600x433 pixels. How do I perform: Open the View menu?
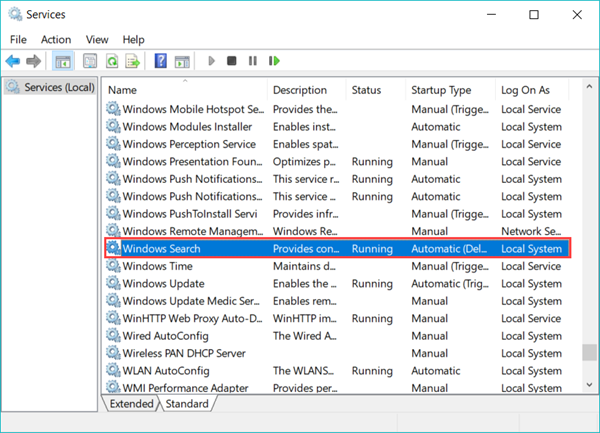pyautogui.click(x=97, y=39)
